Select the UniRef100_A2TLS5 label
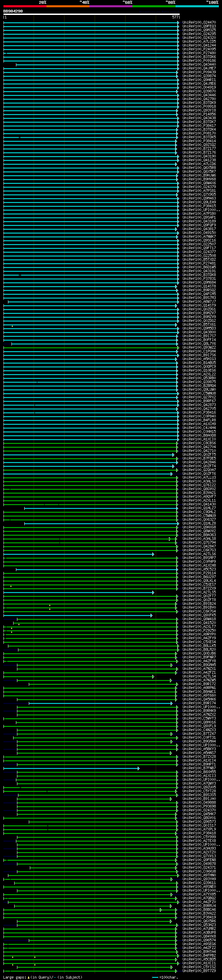Viewport: 222px width, 980px height. click(199, 592)
